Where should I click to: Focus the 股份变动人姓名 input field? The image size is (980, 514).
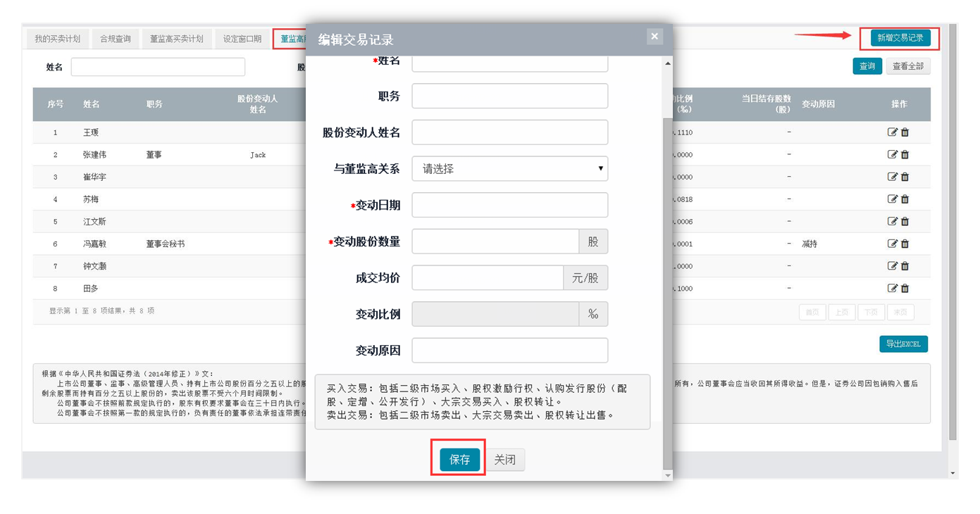pos(509,132)
